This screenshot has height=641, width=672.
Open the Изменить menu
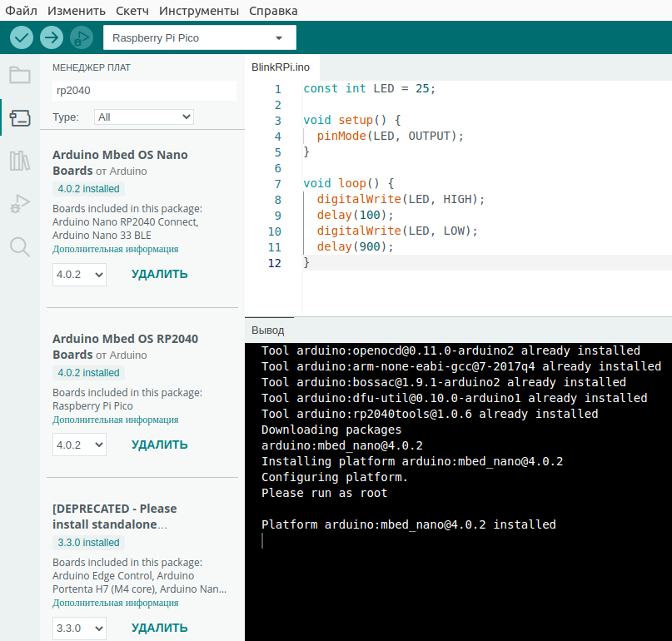pyautogui.click(x=77, y=11)
